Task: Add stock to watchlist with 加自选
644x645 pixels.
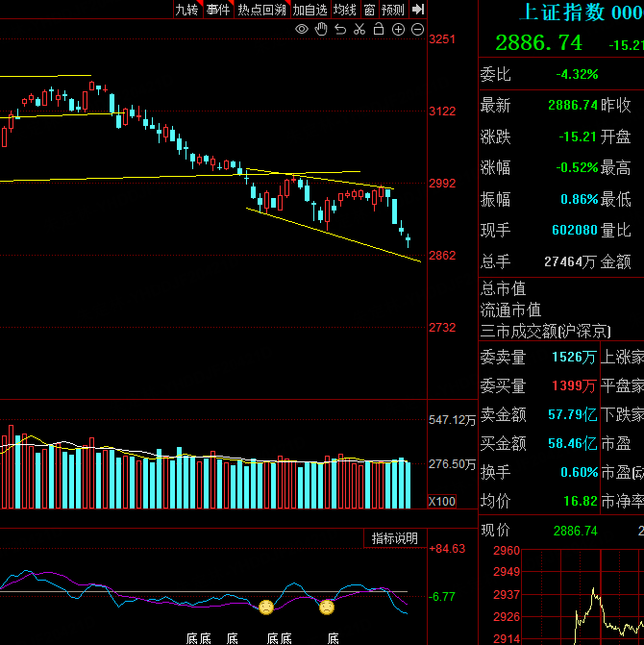Action: [310, 10]
